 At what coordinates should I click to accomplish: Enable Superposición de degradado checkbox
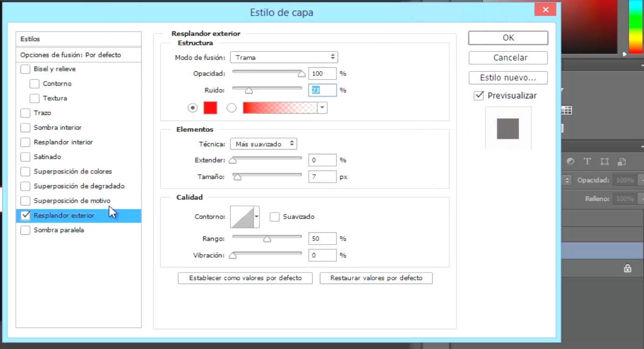click(x=25, y=186)
